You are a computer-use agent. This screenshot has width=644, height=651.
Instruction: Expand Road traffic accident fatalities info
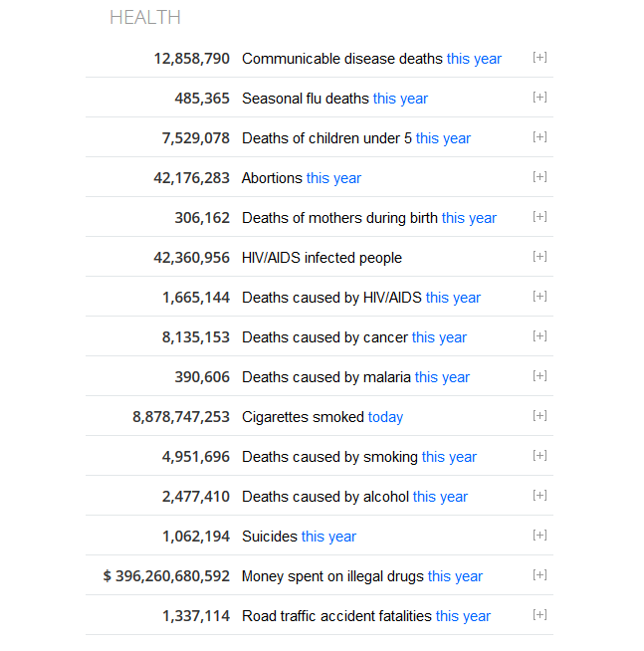pyautogui.click(x=539, y=615)
